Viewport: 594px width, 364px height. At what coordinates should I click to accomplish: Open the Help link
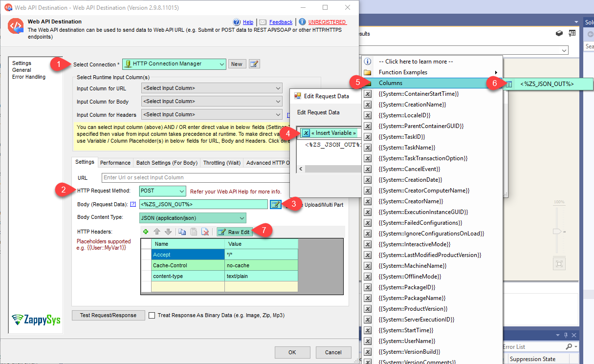pos(248,22)
